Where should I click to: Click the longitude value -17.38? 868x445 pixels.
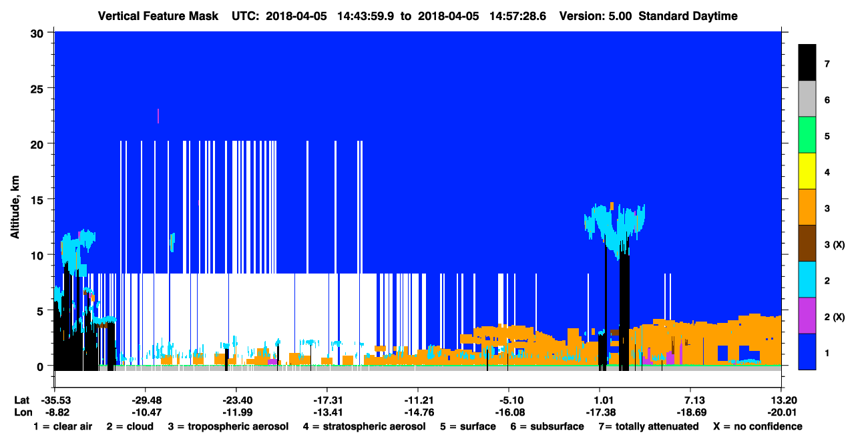[600, 412]
